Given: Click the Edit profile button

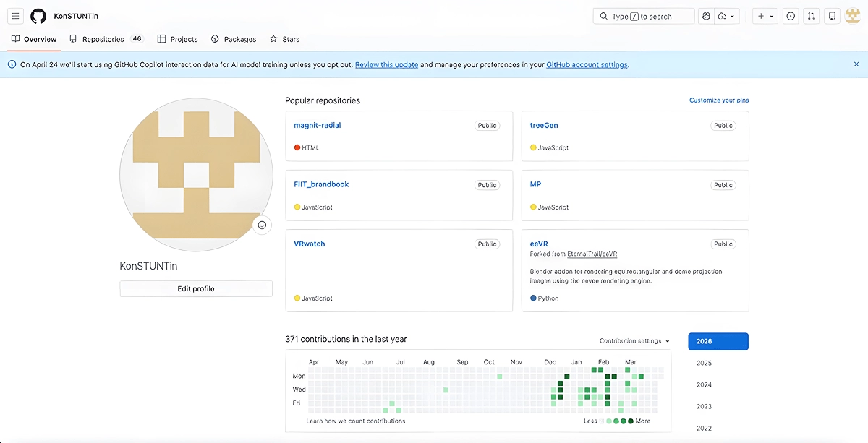Looking at the screenshot, I should [x=196, y=288].
